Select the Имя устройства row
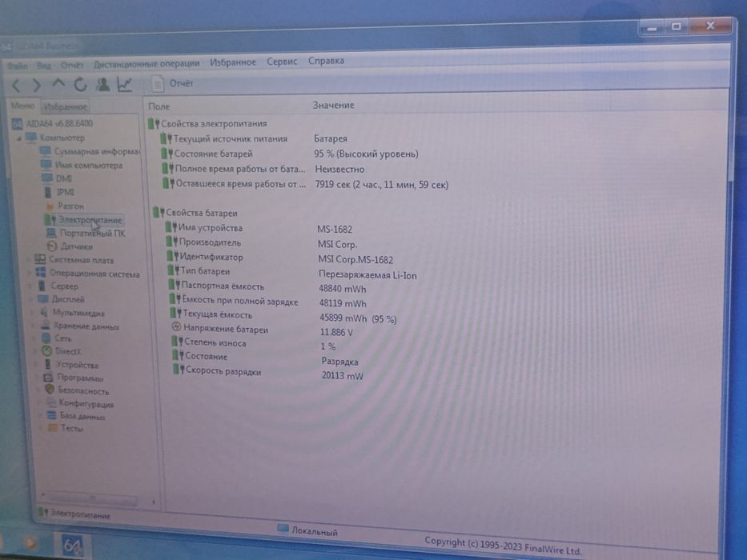Image resolution: width=747 pixels, height=560 pixels. coord(259,228)
